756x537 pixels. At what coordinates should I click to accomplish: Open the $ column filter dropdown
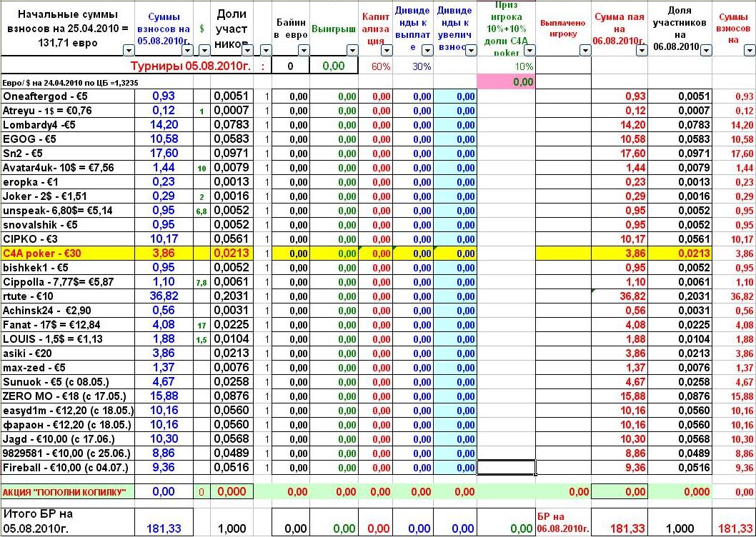coord(202,50)
